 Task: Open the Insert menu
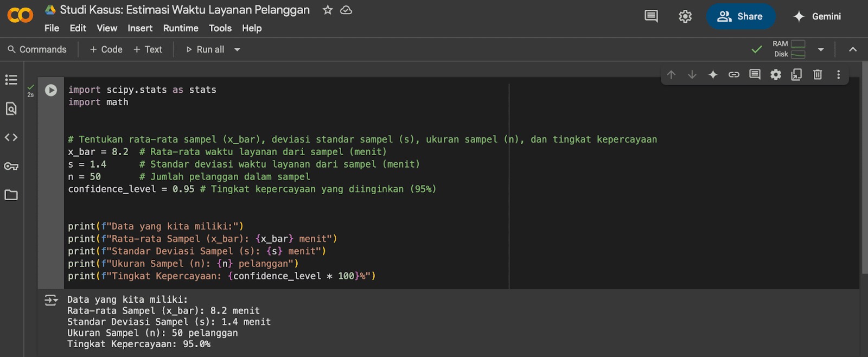(140, 28)
